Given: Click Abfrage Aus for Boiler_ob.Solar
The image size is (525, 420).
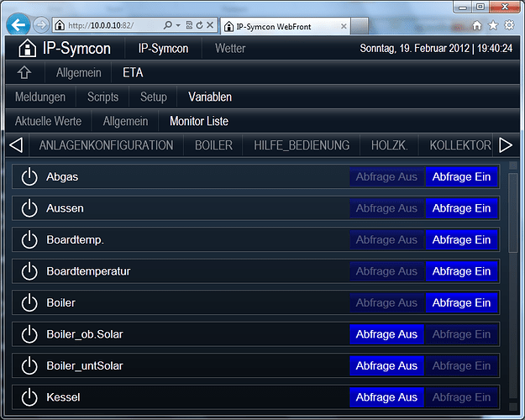Looking at the screenshot, I should click(386, 334).
